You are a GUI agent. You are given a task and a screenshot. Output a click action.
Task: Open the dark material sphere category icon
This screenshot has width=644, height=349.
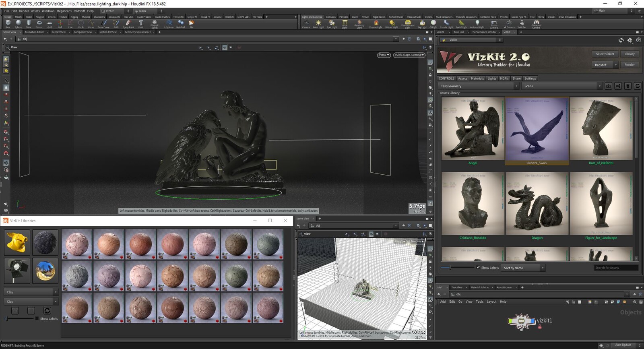[x=45, y=243]
